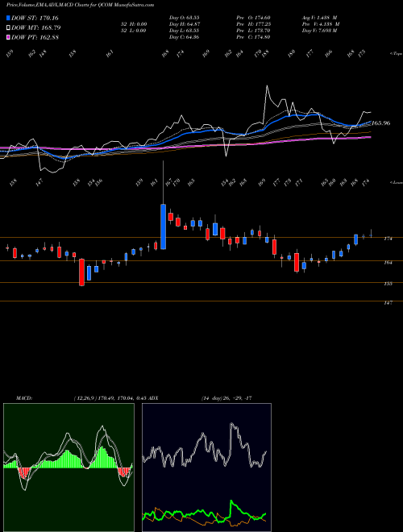Click the EMA line peak near 188

[x=267, y=86]
